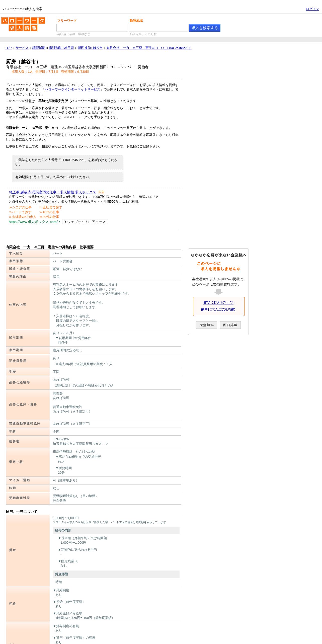Click the 賃金形態 subheader
The width and height of the screenshot is (322, 644).
click(x=116, y=574)
